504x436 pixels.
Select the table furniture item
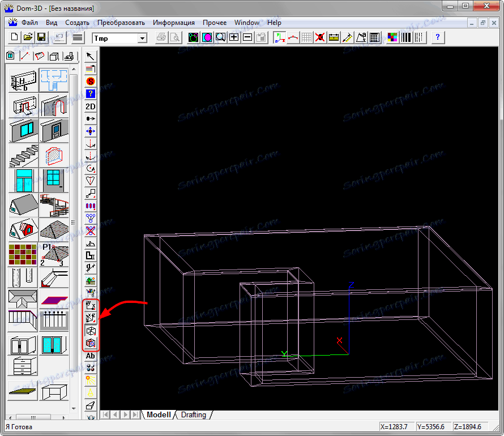point(54,391)
